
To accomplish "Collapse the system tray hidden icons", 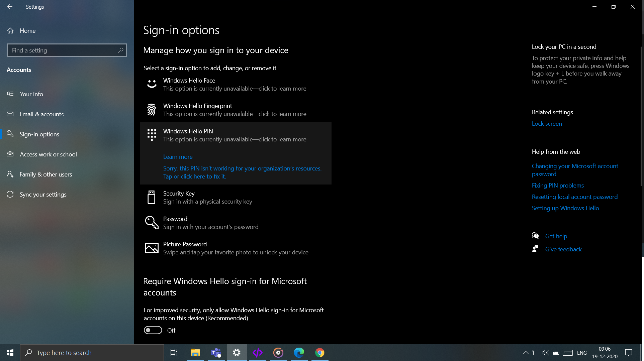I will tap(526, 353).
